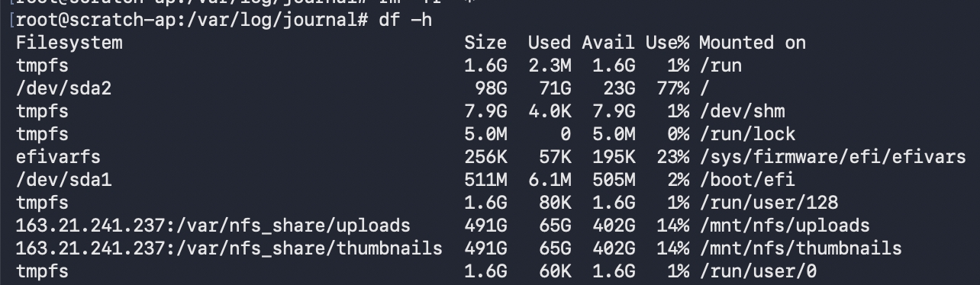Click the Size column header

click(485, 43)
